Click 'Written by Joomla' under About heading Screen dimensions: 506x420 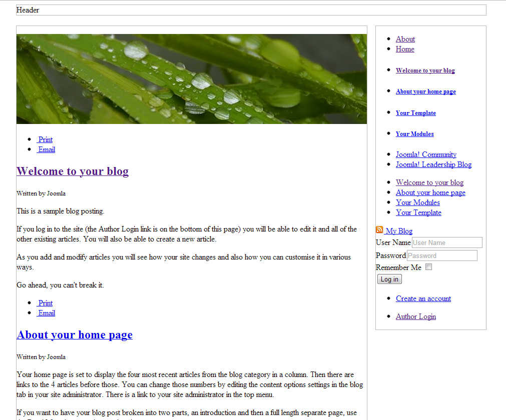[41, 357]
